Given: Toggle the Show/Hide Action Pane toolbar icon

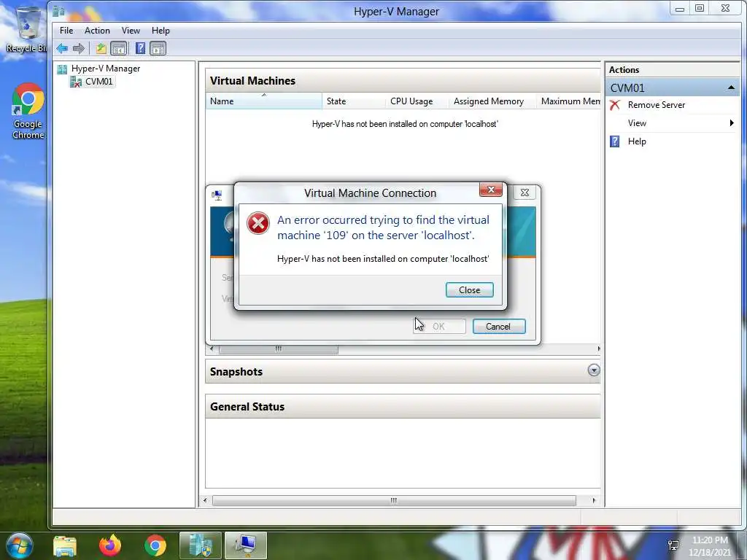Looking at the screenshot, I should pos(158,48).
